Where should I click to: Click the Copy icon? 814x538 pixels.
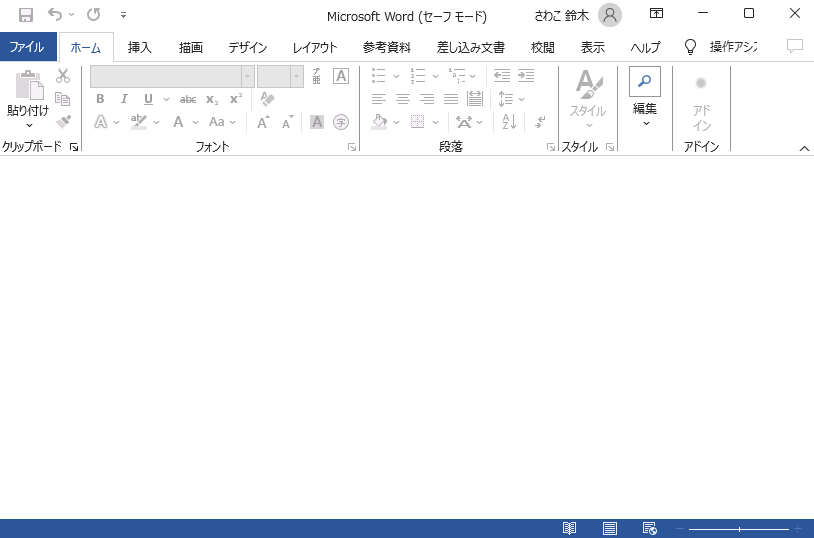coord(63,99)
